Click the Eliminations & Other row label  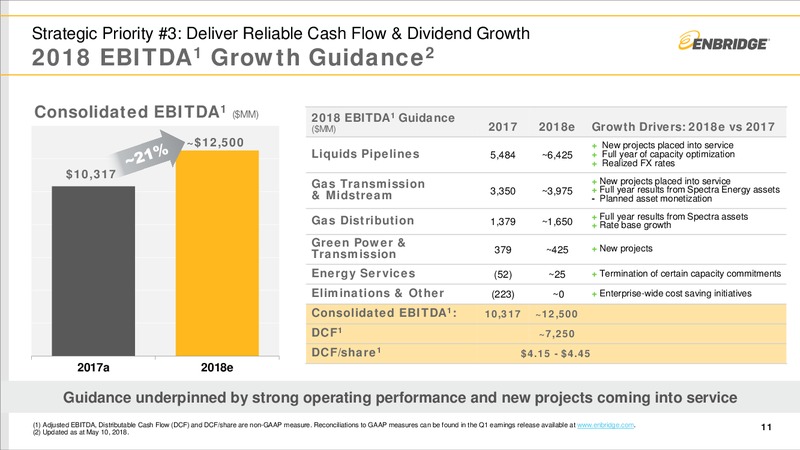click(x=378, y=293)
